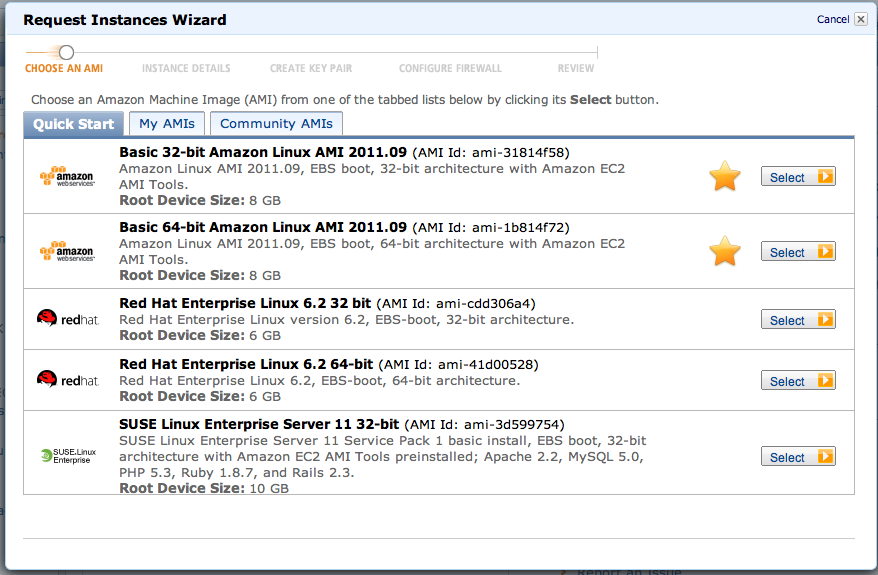Click the Red Hat logo for the 6.2 32 bit AMI

click(x=68, y=319)
